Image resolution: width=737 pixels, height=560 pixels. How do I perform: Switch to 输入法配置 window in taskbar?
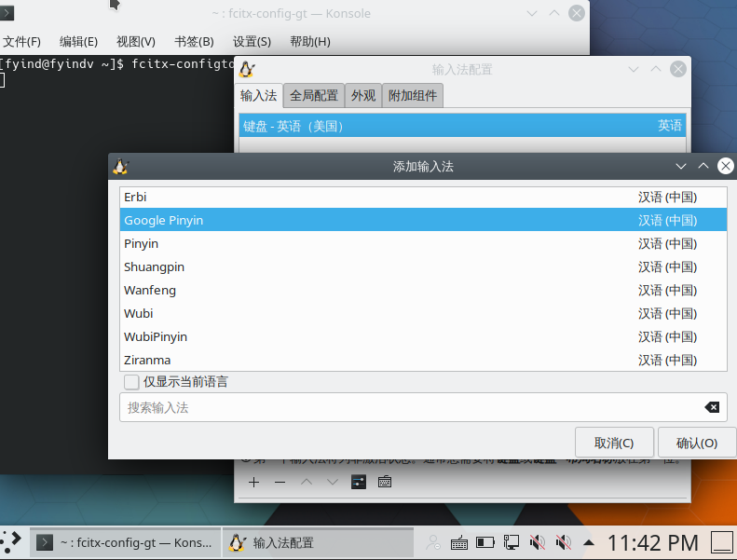pos(318,542)
